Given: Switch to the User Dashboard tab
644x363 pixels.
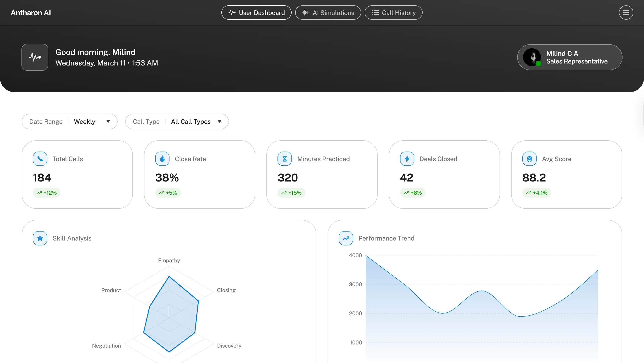Looking at the screenshot, I should [256, 13].
